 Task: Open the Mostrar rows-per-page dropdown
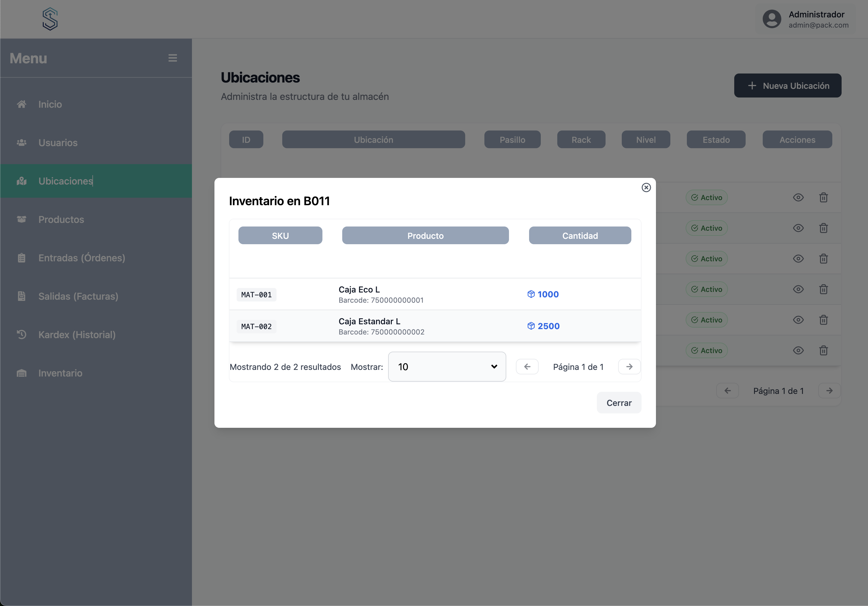[x=447, y=367]
